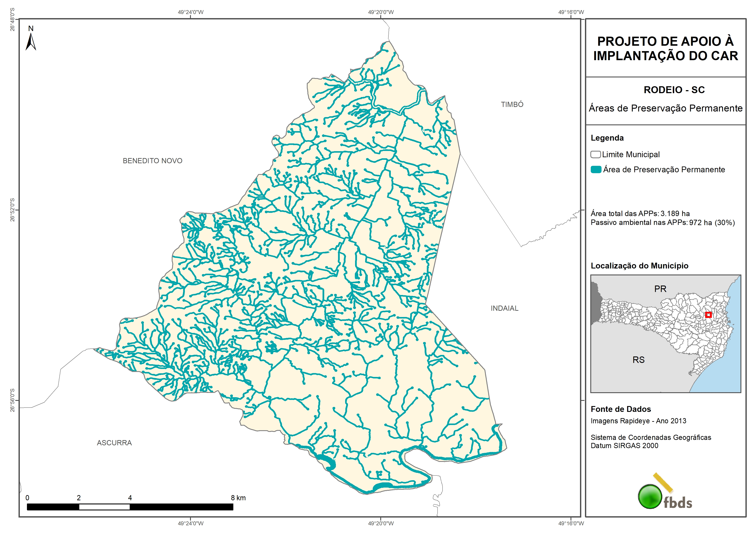This screenshot has width=756, height=535.
Task: Click the bottom 49°24'0"W longitude label
Action: (x=191, y=523)
